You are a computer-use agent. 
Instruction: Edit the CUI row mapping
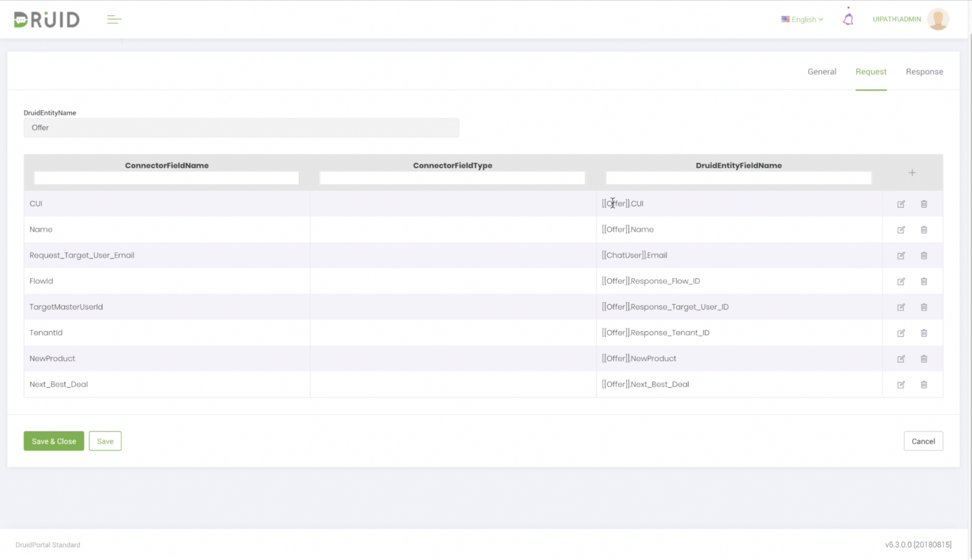click(901, 204)
